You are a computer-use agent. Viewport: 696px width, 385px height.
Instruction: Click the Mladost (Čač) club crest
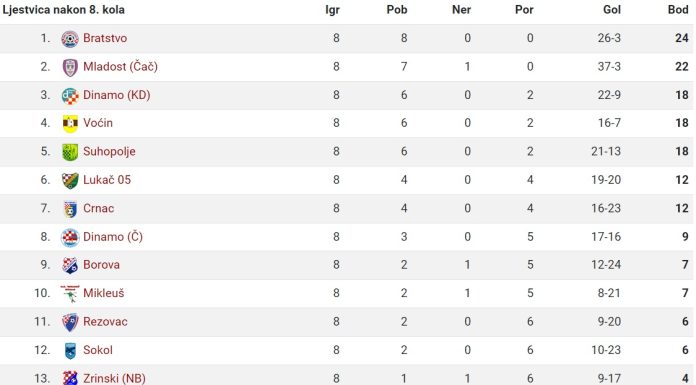tap(70, 67)
